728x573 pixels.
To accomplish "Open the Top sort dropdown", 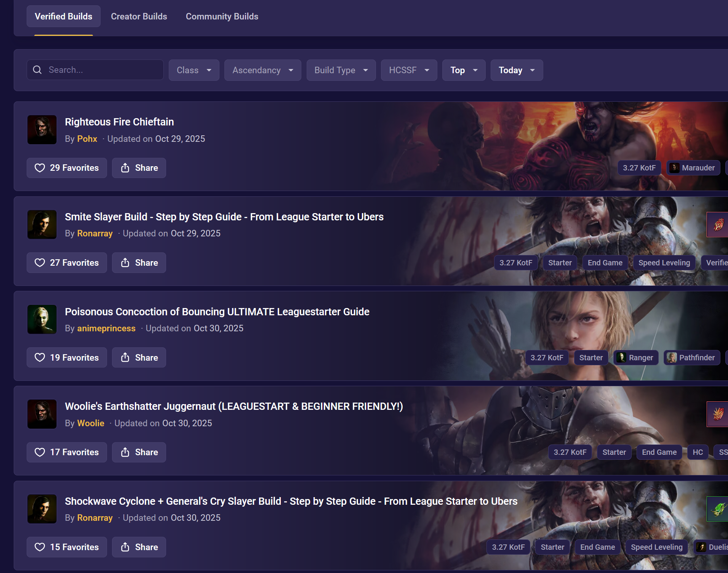I will 464,70.
